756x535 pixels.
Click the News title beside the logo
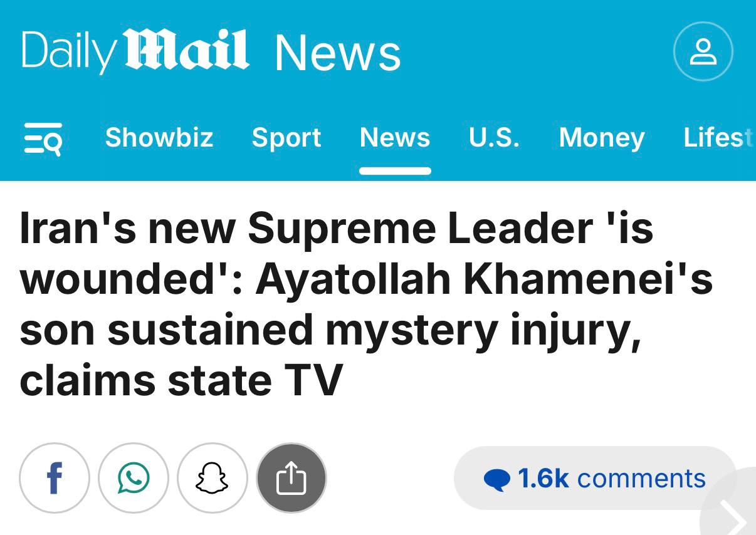338,53
